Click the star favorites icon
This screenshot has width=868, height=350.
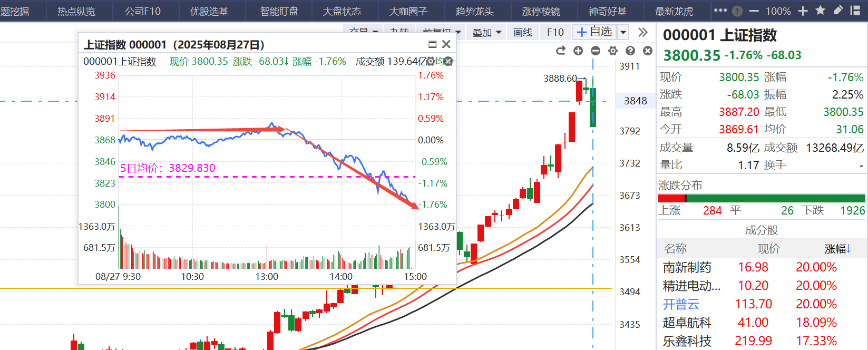[821, 11]
